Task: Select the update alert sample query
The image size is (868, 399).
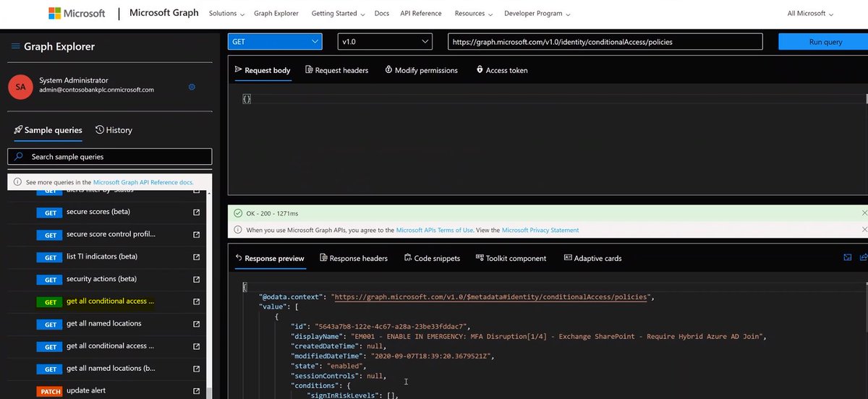Action: pyautogui.click(x=86, y=391)
